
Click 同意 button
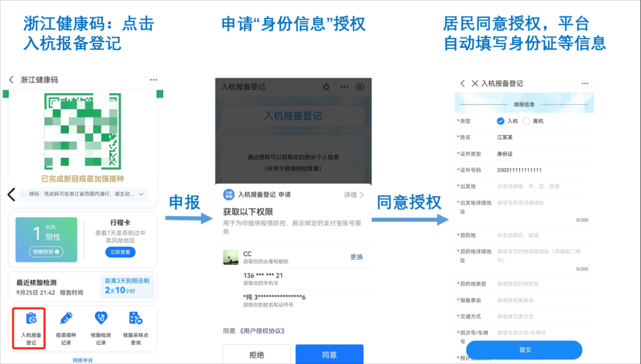click(329, 355)
